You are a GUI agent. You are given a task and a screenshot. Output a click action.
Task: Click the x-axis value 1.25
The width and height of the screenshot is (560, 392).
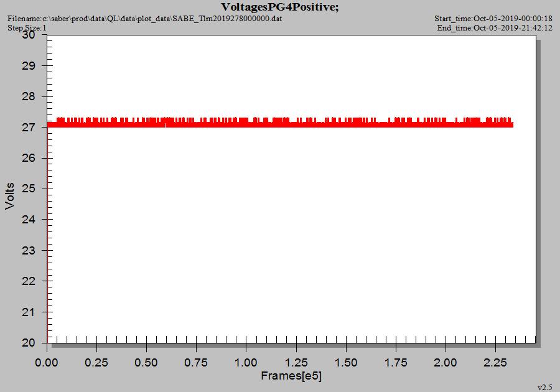coord(296,363)
